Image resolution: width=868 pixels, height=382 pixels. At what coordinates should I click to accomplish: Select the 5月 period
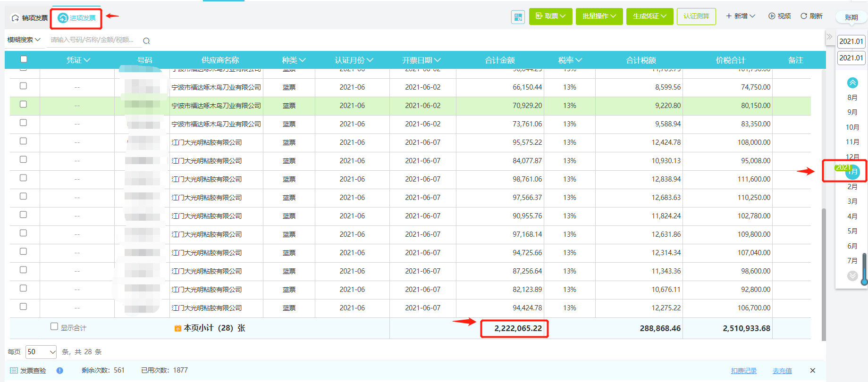[x=852, y=231]
